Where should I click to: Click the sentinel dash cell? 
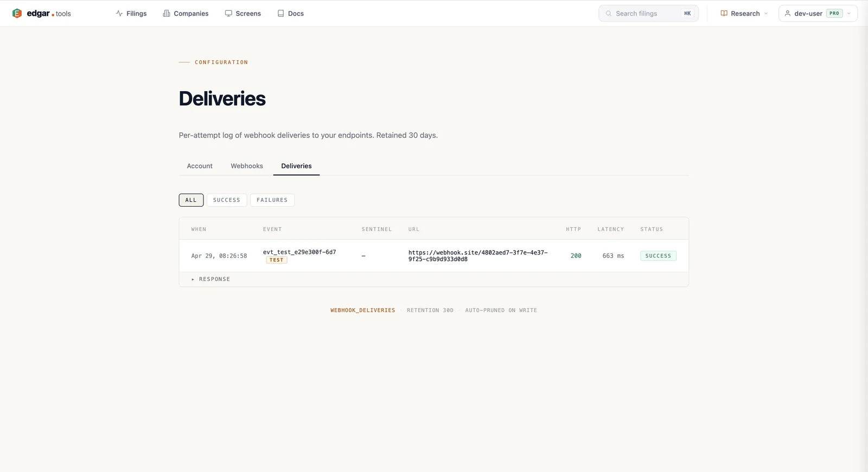click(x=363, y=256)
